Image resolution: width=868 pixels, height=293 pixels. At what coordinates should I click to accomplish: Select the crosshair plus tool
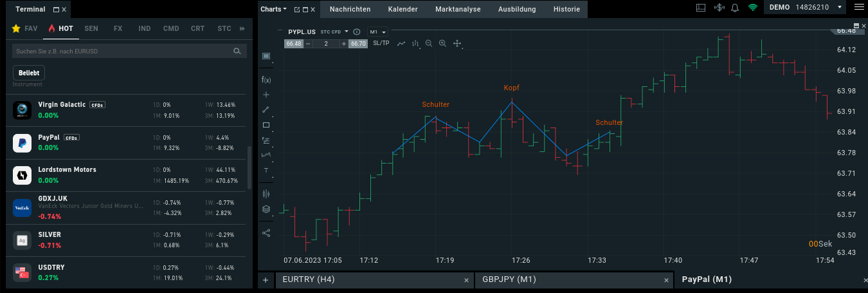point(266,95)
